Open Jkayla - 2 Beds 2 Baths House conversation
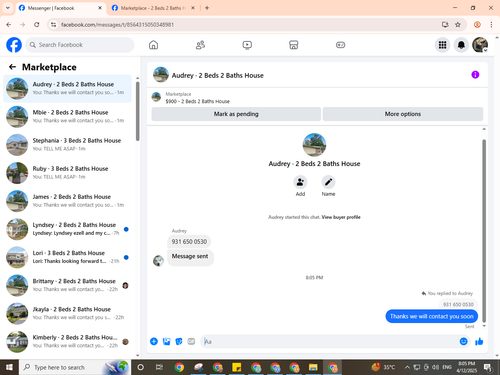 67,314
